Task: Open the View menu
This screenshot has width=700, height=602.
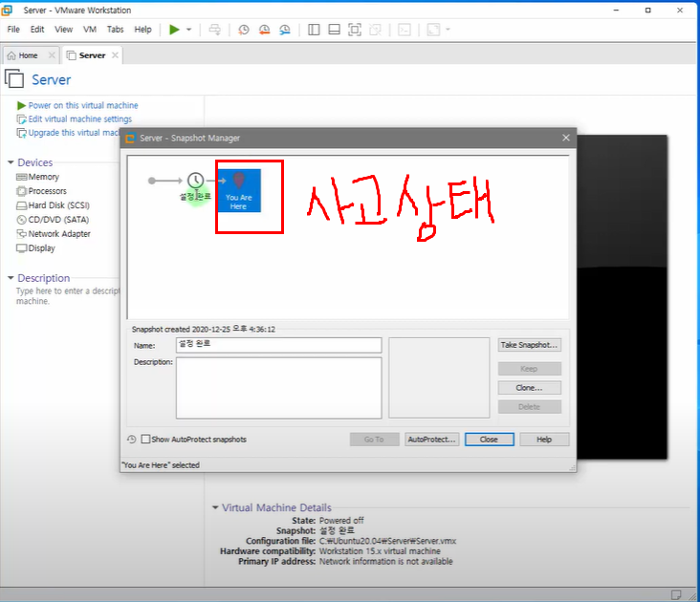Action: click(63, 30)
